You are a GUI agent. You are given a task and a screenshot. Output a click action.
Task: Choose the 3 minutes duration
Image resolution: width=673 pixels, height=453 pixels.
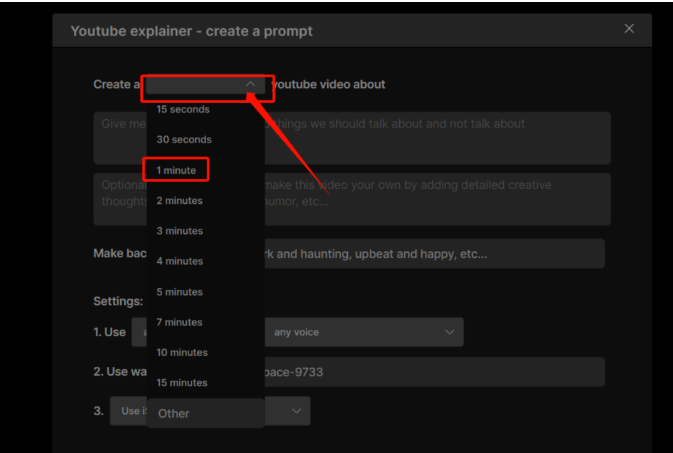(x=180, y=231)
